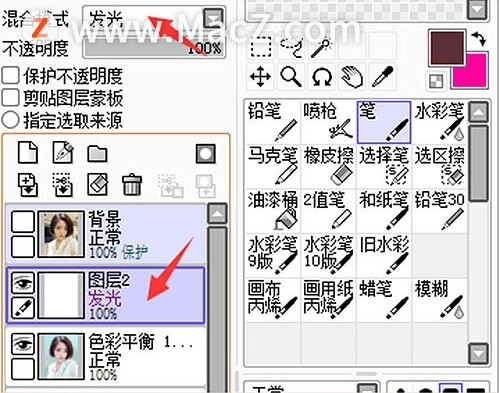
Task: Delete layer with trash can icon
Action: click(132, 184)
